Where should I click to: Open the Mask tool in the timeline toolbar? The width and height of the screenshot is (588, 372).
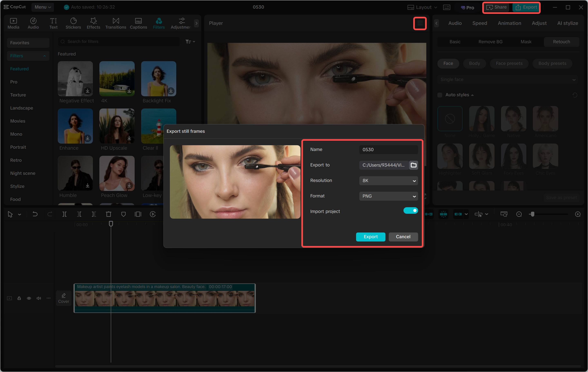pos(124,214)
